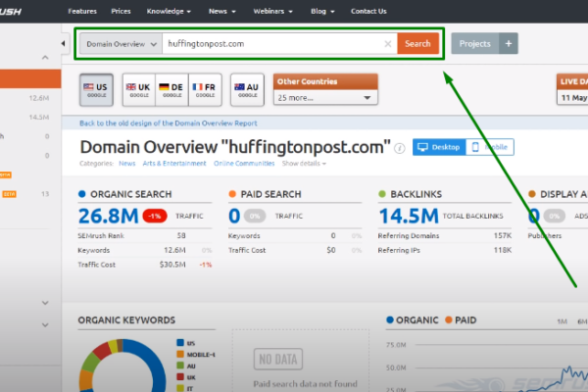Select the US Google database
The width and height of the screenshot is (588, 392).
tap(96, 89)
